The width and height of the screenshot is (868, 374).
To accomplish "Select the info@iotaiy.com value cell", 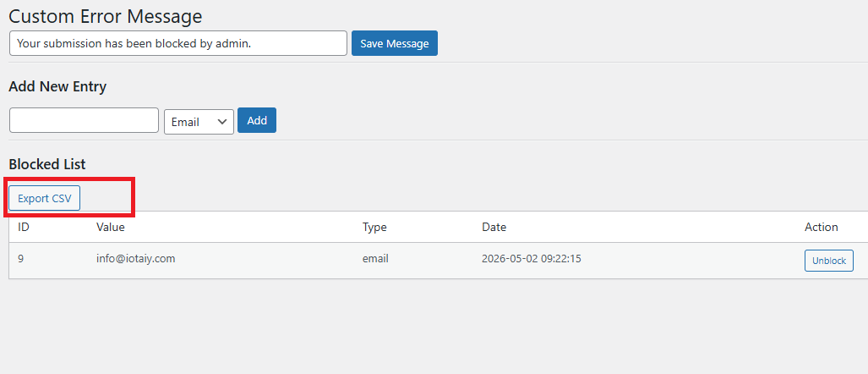I will coord(135,259).
